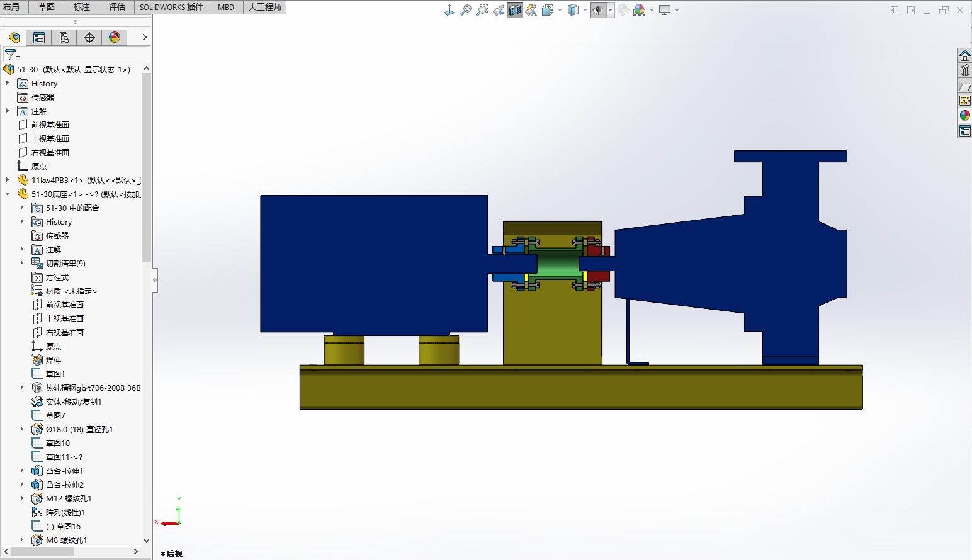Screen dimensions: 972x560
Task: Open Custom Properties icon in task pane
Action: click(x=964, y=131)
